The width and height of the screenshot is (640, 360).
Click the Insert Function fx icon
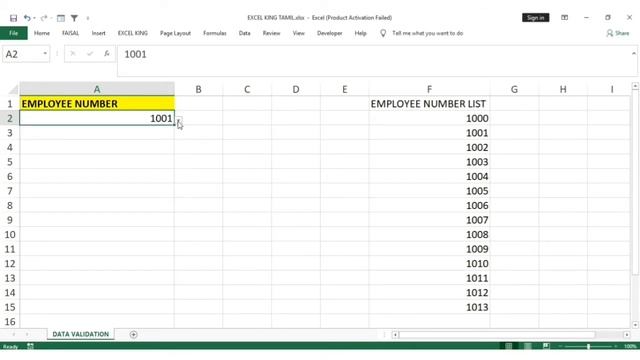107,54
